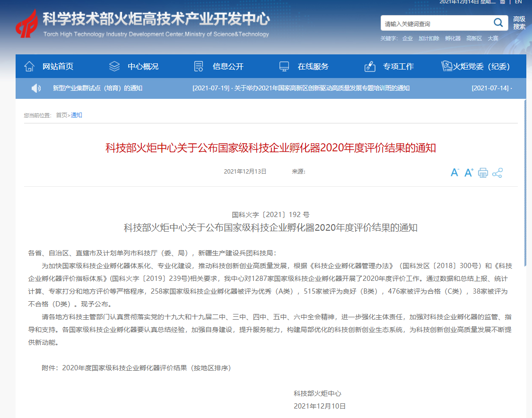Print the article using printer icon

point(483,173)
